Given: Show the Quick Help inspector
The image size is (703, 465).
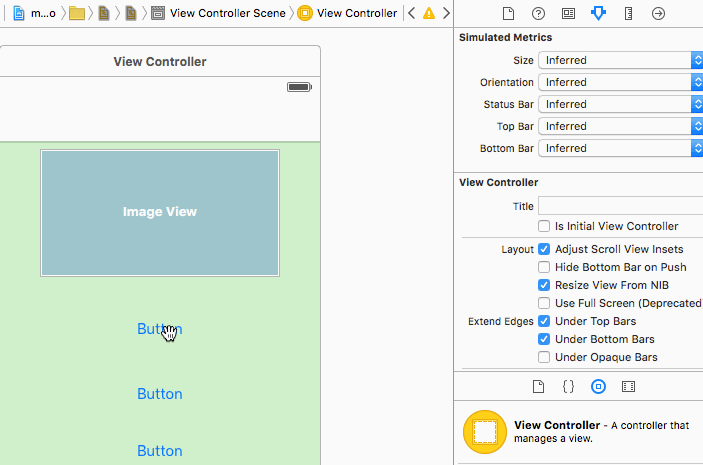Looking at the screenshot, I should pyautogui.click(x=538, y=14).
